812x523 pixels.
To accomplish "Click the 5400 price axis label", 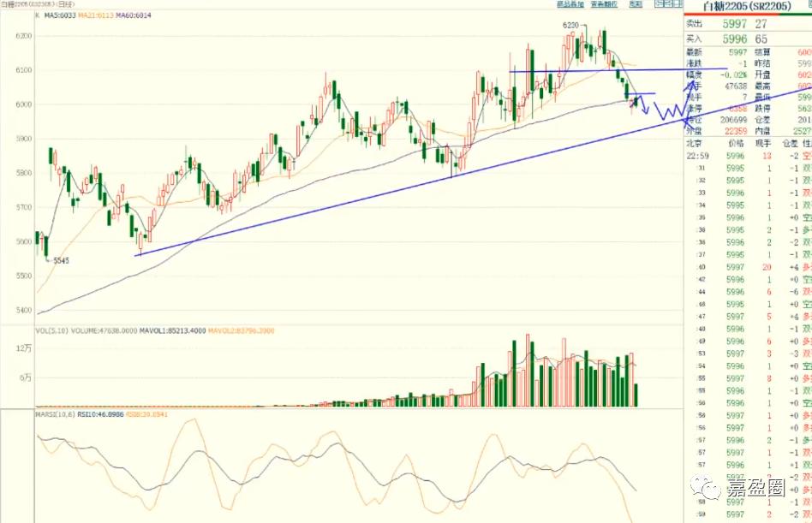I will (24, 311).
